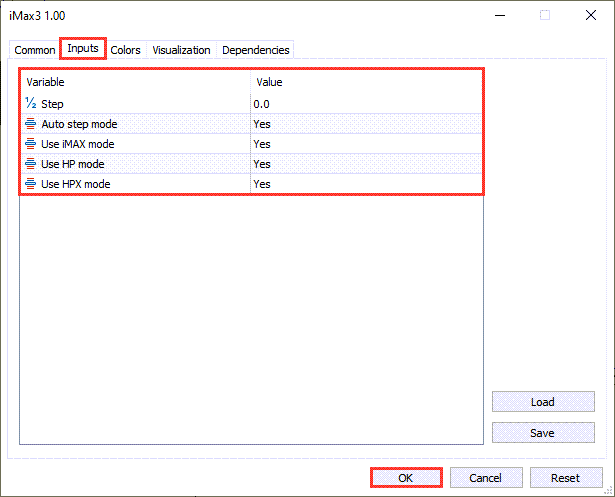Select the Step variable name
The width and height of the screenshot is (615, 497).
[x=52, y=104]
